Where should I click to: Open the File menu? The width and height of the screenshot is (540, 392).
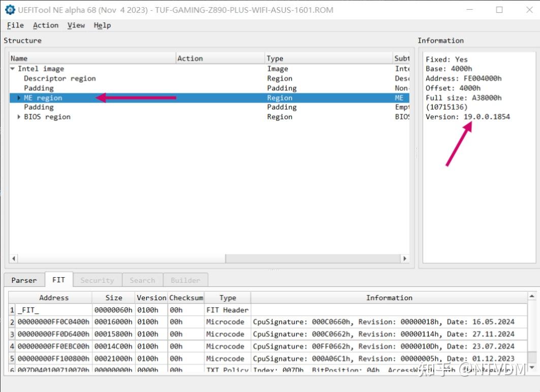pyautogui.click(x=16, y=25)
